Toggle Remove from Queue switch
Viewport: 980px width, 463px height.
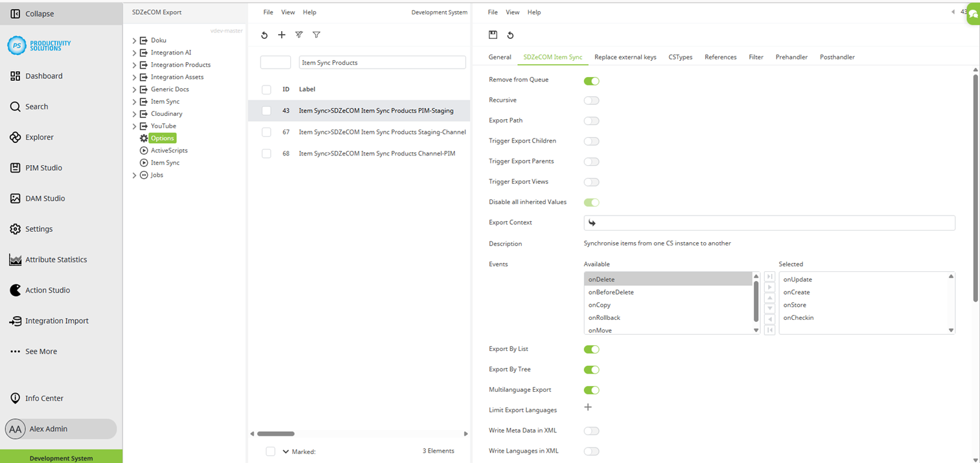[591, 81]
